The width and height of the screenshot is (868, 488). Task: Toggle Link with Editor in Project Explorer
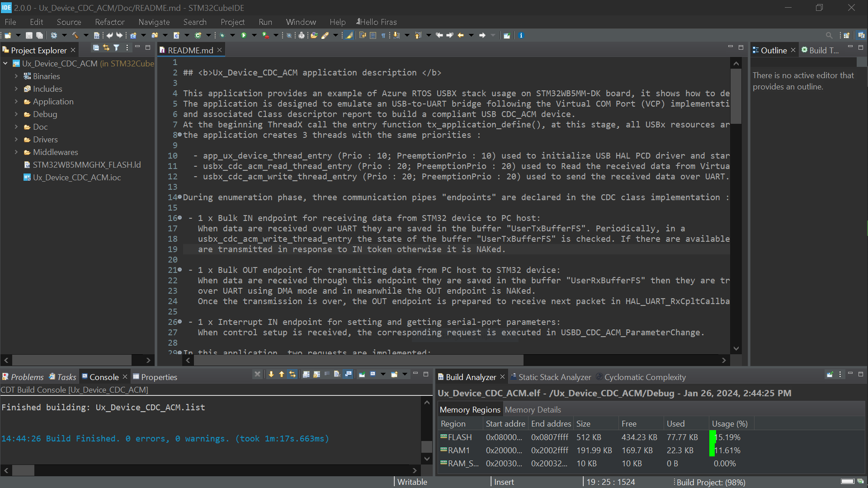pyautogui.click(x=106, y=48)
